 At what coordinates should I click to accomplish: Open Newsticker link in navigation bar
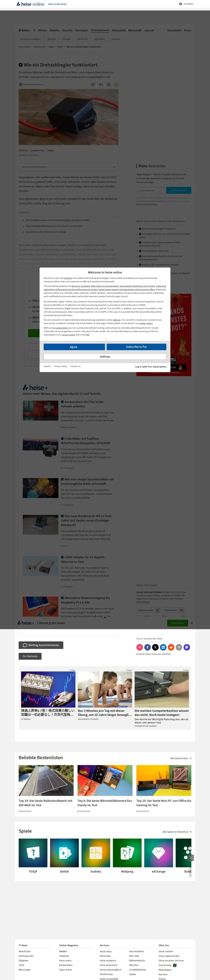tap(175, 30)
